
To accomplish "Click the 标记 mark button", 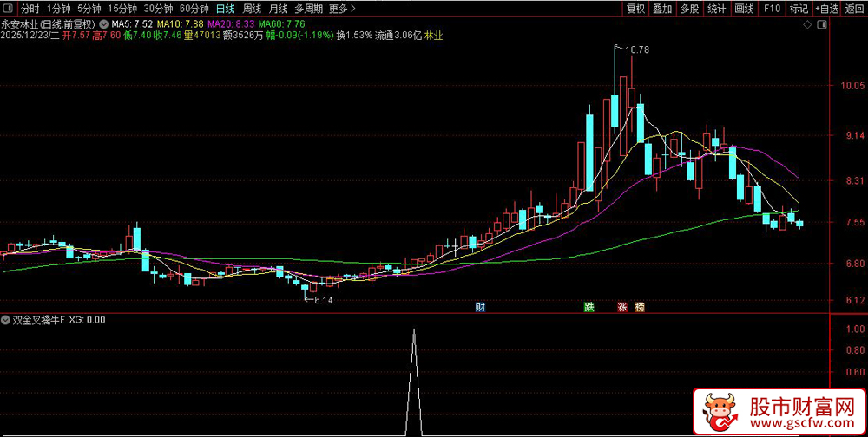I will (x=799, y=9).
